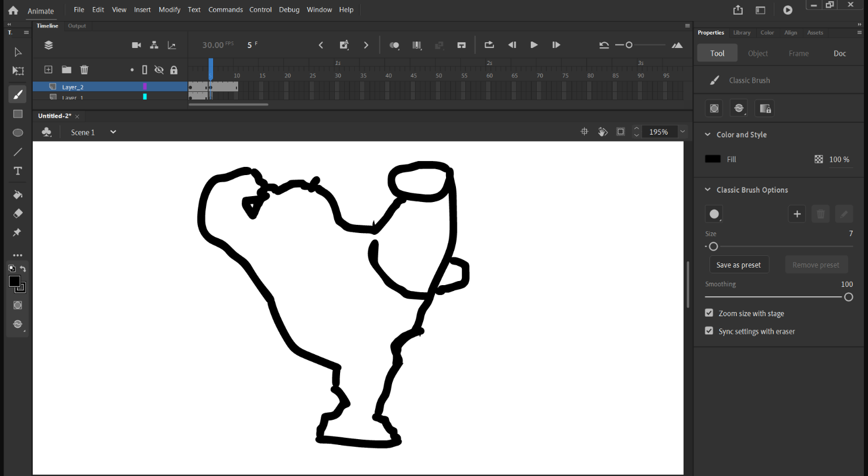Open the Commands menu
The image size is (868, 476).
point(225,9)
